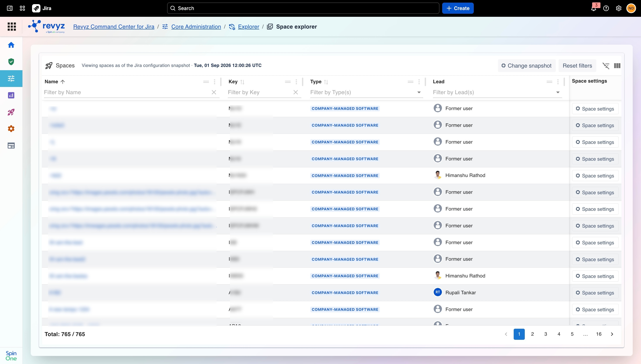Screen dimensions: 641x364
Task: Grab the Lead column drag handle
Action: tap(549, 82)
